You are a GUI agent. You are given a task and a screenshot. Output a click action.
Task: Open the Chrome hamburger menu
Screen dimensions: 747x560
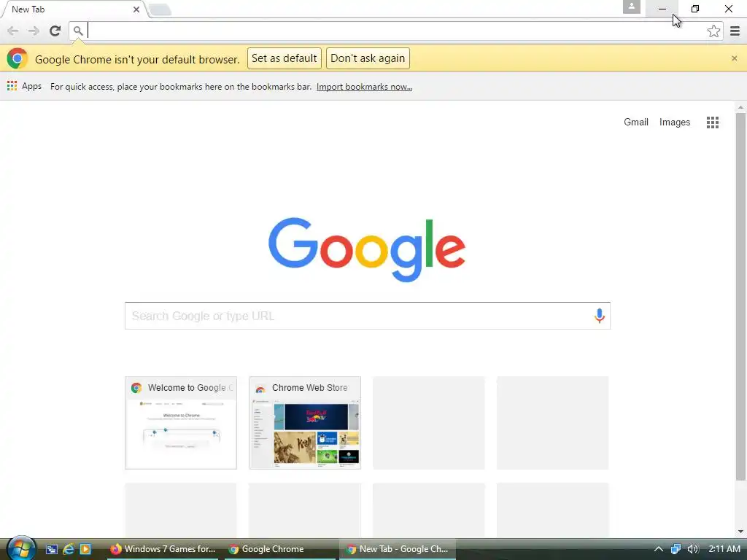click(x=735, y=31)
